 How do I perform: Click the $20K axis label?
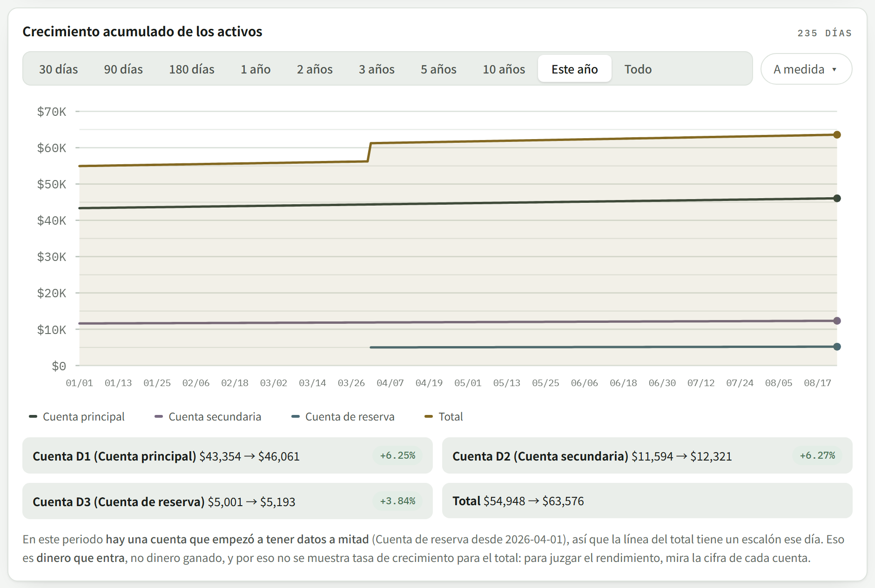[x=52, y=293]
